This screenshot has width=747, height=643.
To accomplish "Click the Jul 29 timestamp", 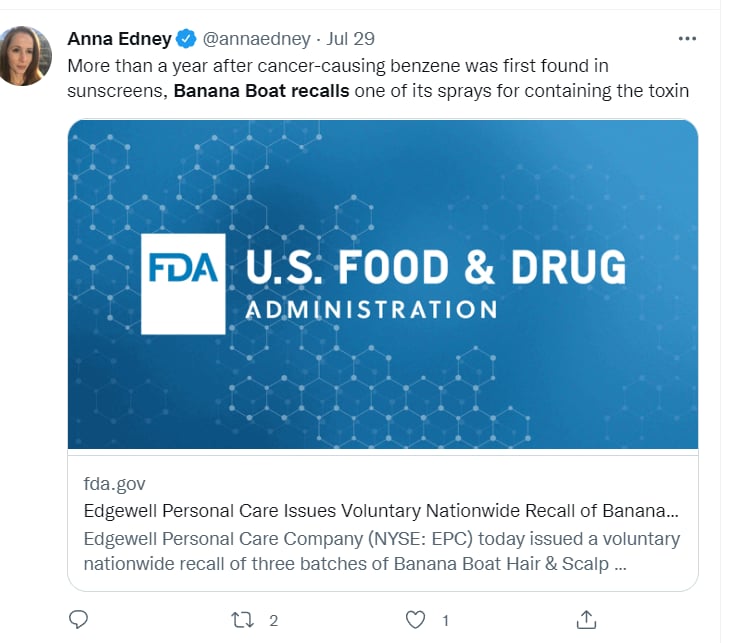I will tap(351, 39).
